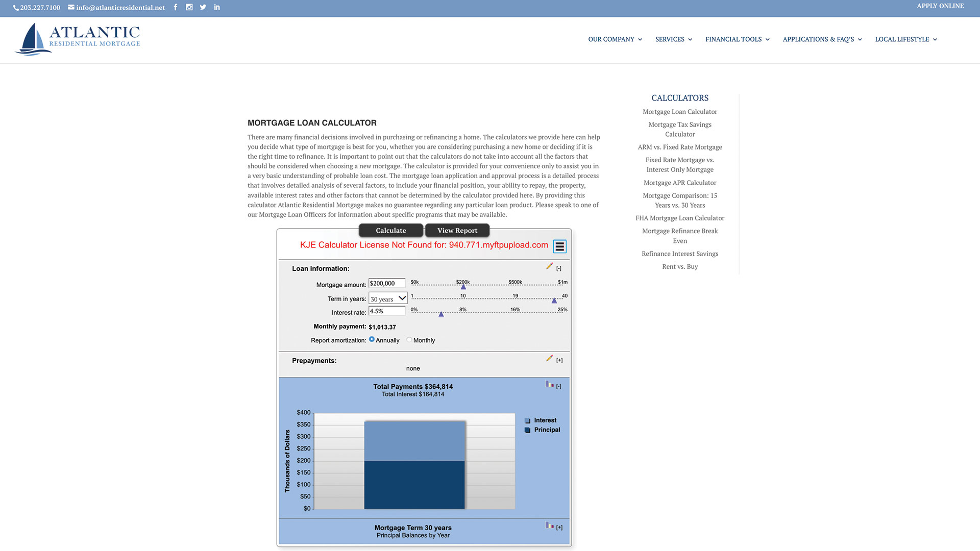Image resolution: width=980 pixels, height=551 pixels.
Task: Click the 'Mortgage Term 30 years' heading
Action: 413,528
